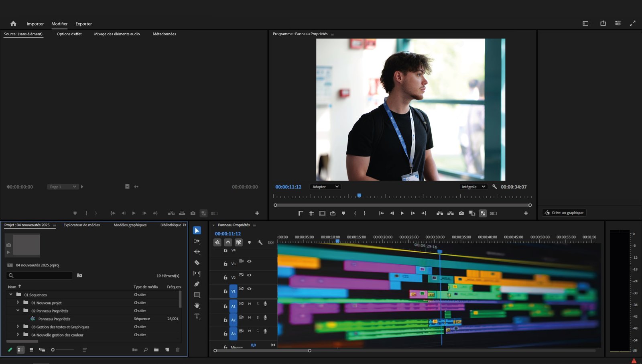Screen dimensions: 642x364
Task: Click the Créer un graphique button
Action: [x=564, y=213]
